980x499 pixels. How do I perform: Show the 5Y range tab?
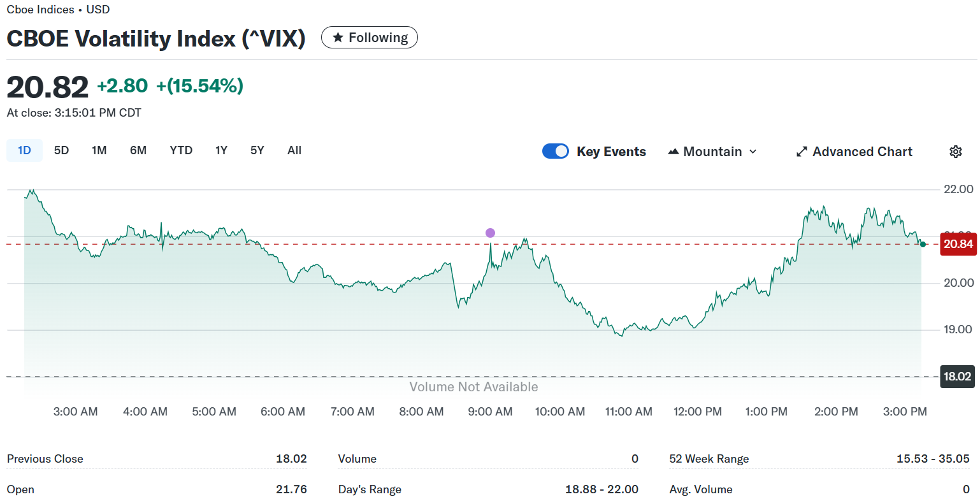[x=257, y=150]
